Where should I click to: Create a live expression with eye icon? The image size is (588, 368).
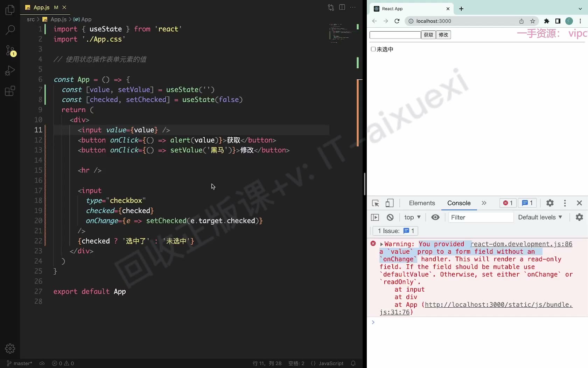pyautogui.click(x=435, y=217)
